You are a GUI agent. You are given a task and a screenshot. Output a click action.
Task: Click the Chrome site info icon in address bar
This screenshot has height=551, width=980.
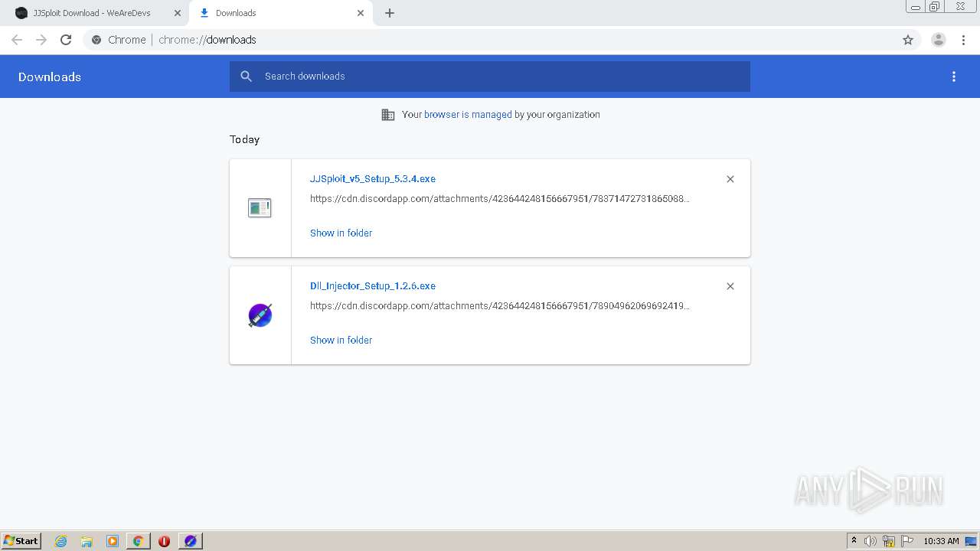[x=96, y=40]
